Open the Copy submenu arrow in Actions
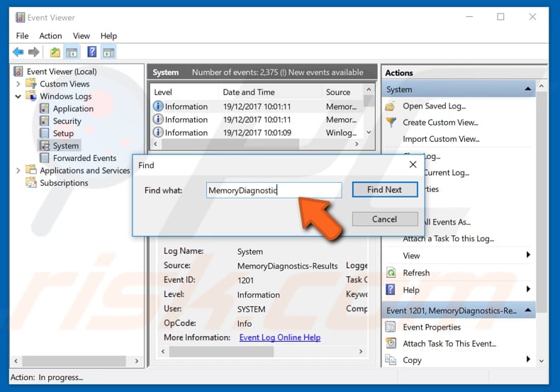Image resolution: width=560 pixels, height=392 pixels. [528, 359]
